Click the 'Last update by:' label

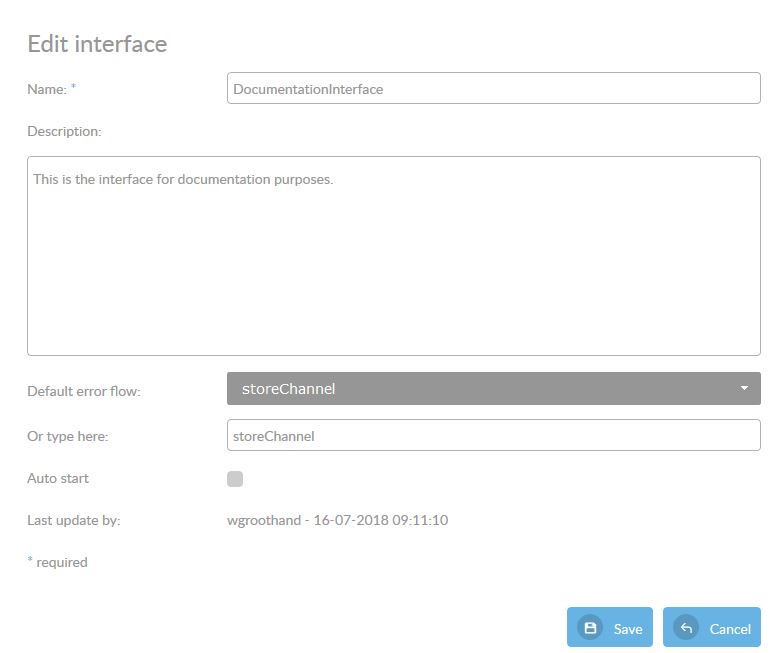pos(74,520)
